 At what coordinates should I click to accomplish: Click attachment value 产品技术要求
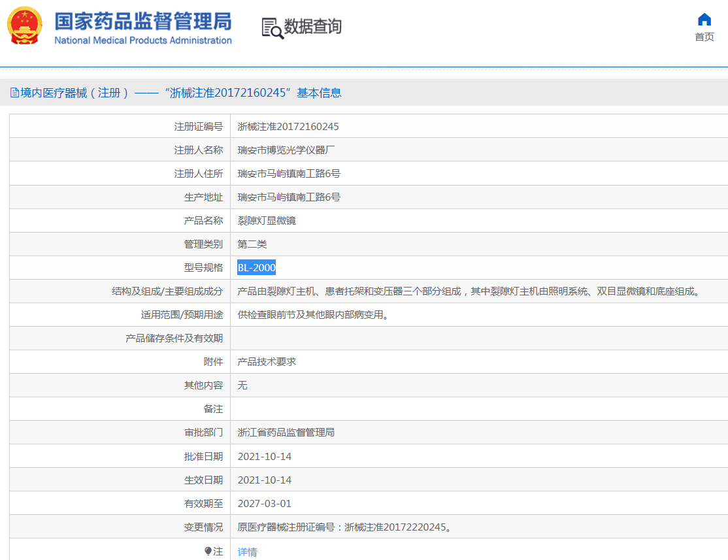[267, 362]
